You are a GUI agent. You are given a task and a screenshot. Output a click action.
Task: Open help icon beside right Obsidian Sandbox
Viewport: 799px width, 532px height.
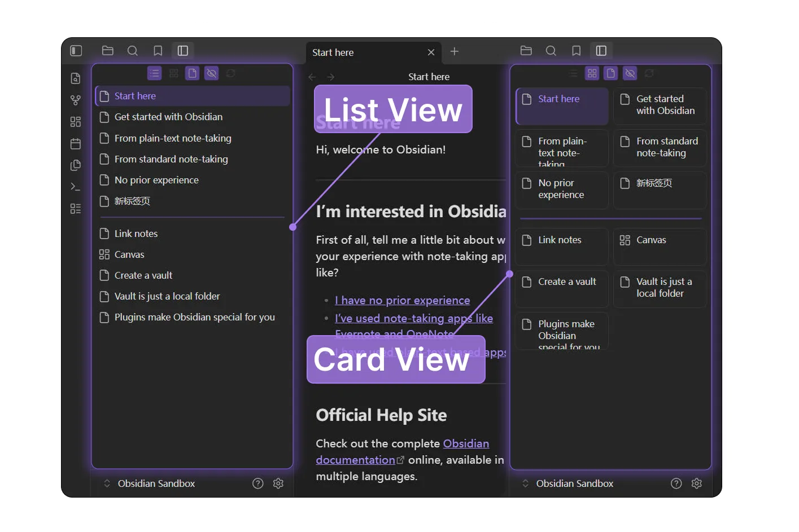[x=676, y=483]
